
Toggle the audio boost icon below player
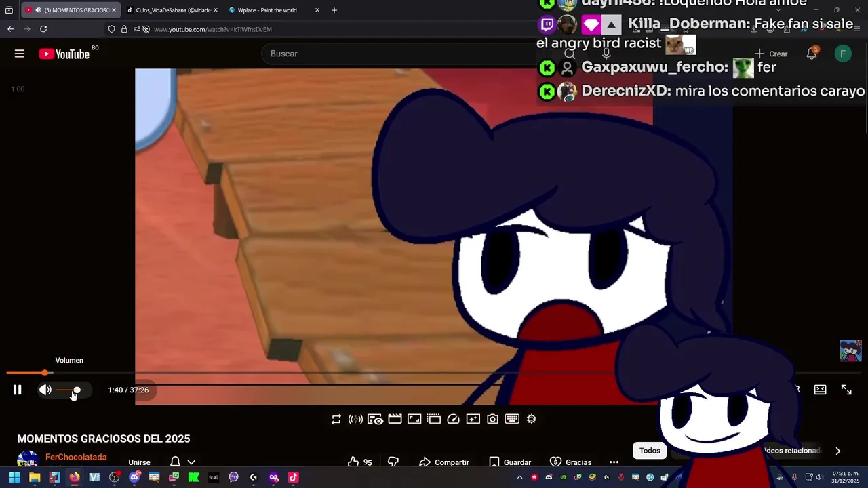tap(355, 419)
